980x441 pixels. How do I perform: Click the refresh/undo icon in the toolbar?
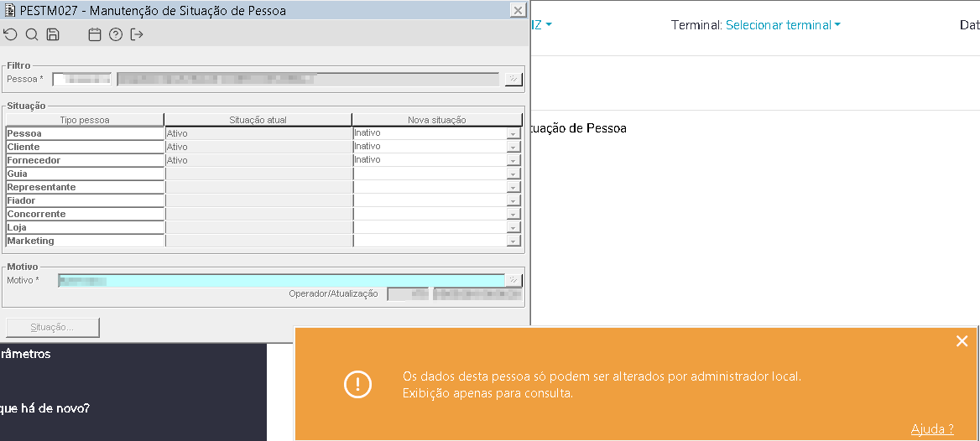pyautogui.click(x=10, y=35)
